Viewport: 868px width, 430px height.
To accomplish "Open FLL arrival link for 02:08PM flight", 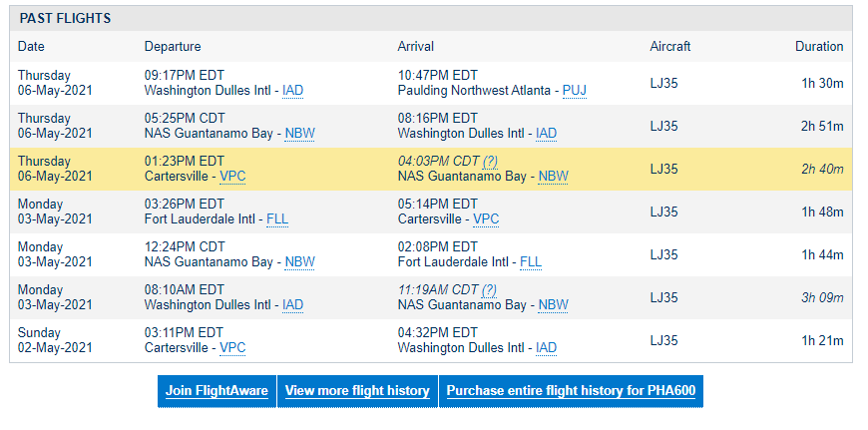I will [531, 261].
